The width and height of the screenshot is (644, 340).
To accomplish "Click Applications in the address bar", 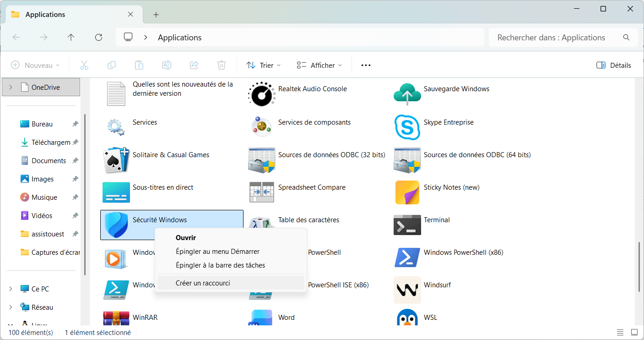I will pos(179,38).
